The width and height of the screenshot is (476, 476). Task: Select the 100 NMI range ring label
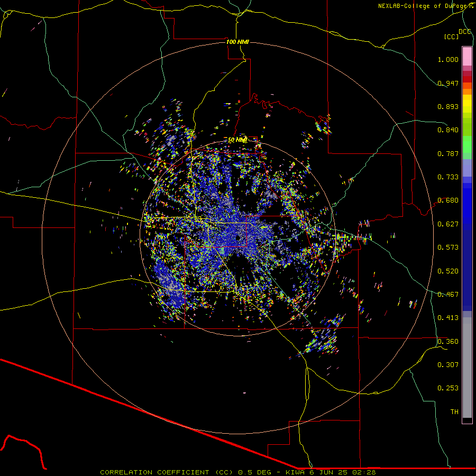[237, 42]
